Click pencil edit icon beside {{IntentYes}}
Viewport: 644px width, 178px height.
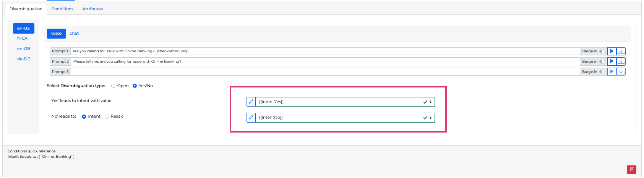(x=251, y=102)
